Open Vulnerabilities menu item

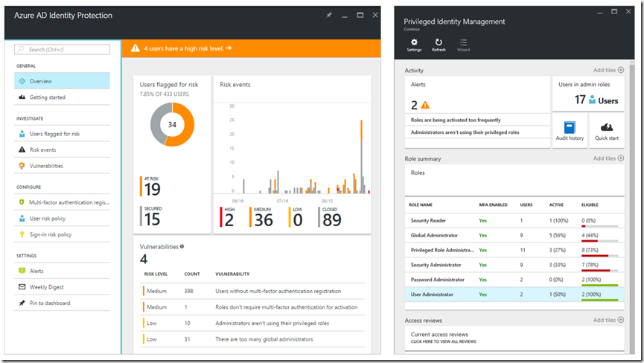(x=62, y=166)
